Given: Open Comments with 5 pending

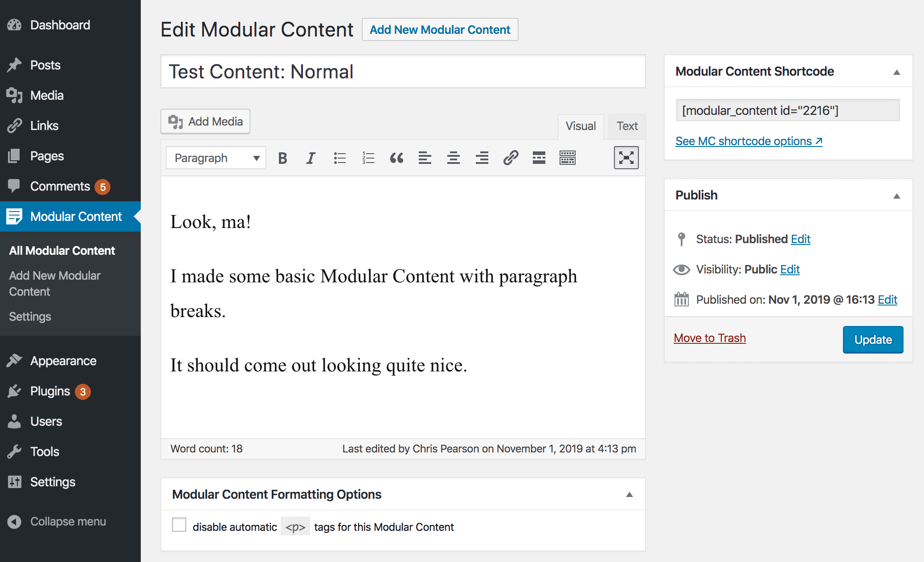Looking at the screenshot, I should coord(70,186).
